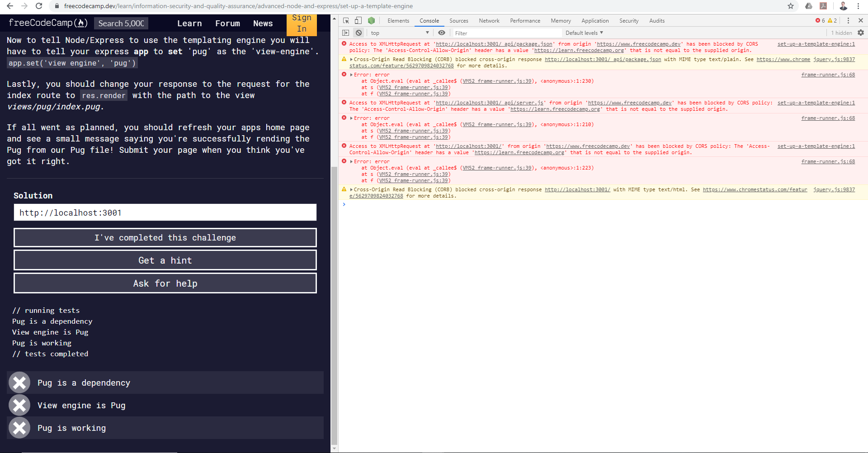The width and height of the screenshot is (868, 453).
Task: Click the browser forward arrow
Action: (x=24, y=6)
